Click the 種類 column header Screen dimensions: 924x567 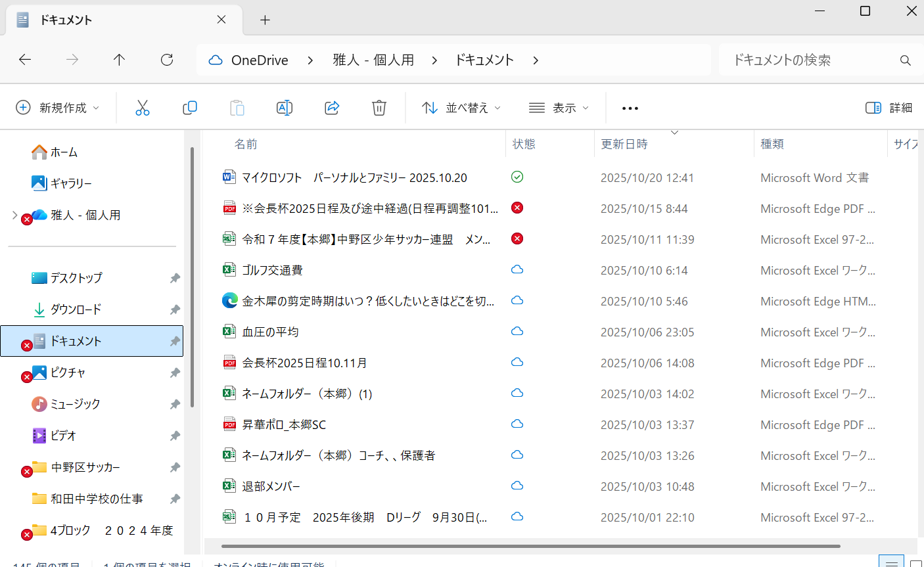point(772,144)
